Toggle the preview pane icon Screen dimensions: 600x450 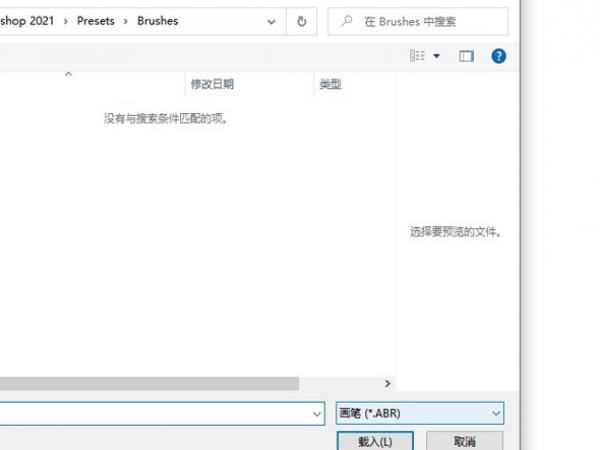(466, 56)
